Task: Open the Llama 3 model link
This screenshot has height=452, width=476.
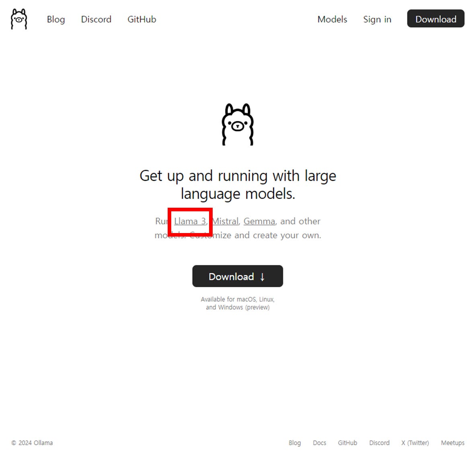Action: point(190,221)
